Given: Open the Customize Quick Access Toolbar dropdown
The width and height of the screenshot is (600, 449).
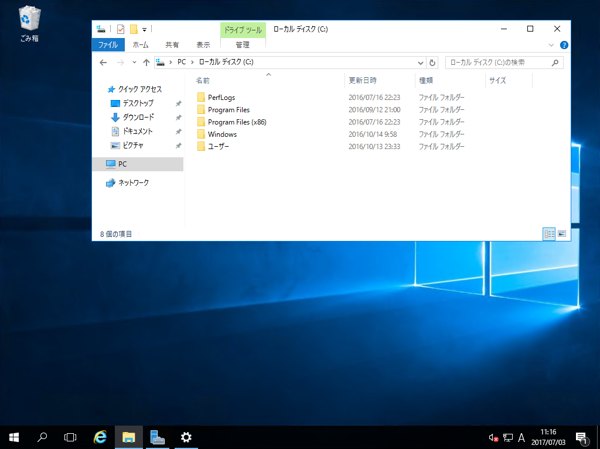Looking at the screenshot, I should coord(144,29).
